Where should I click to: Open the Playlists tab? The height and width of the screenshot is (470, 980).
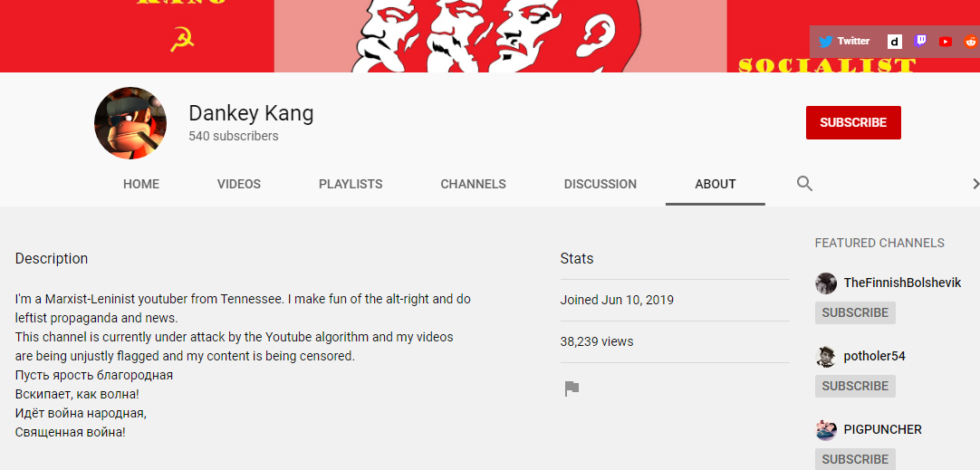[x=351, y=185]
